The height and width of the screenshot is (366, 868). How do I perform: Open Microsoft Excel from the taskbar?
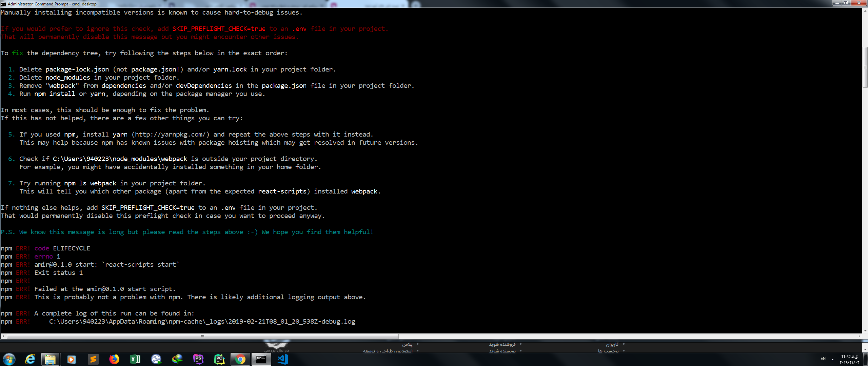point(135,359)
